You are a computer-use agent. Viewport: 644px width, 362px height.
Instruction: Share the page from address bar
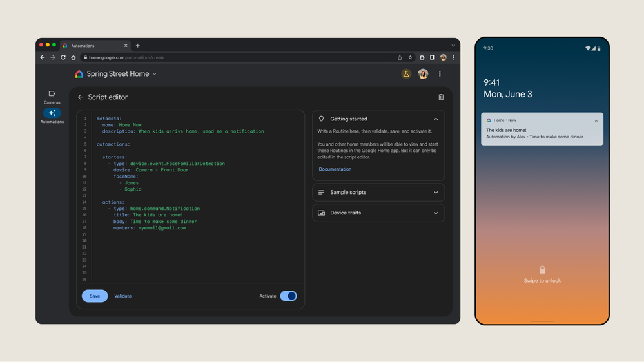coord(400,57)
